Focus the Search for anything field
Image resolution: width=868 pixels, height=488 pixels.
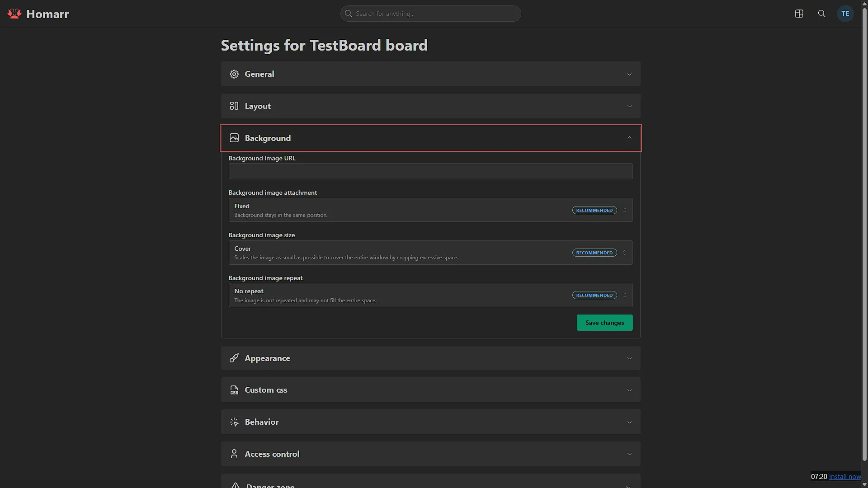[x=430, y=14]
